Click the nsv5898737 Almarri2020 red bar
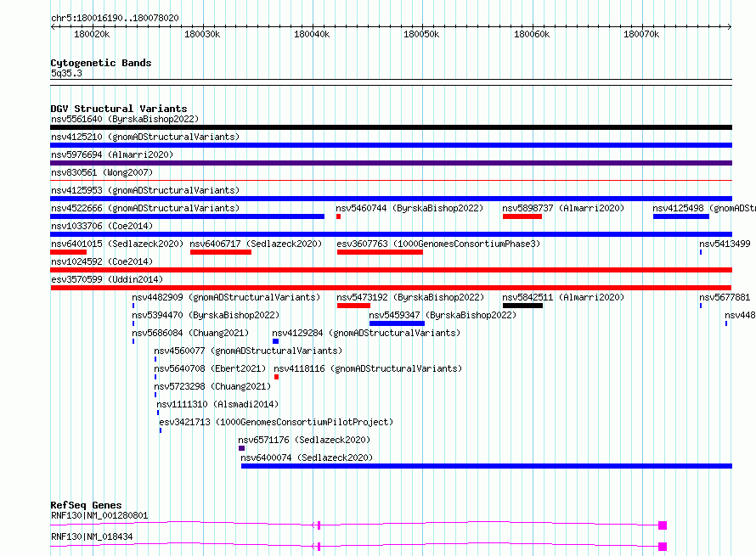This screenshot has width=756, height=556. [522, 216]
